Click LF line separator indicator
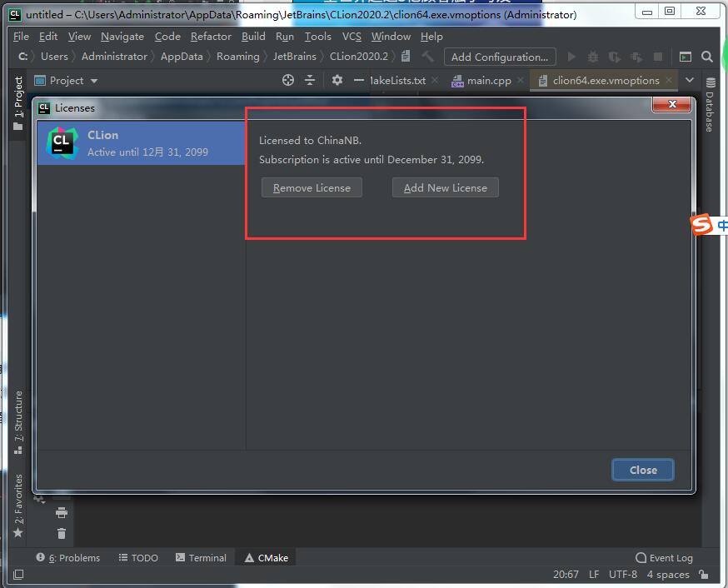This screenshot has width=728, height=588. (x=594, y=575)
